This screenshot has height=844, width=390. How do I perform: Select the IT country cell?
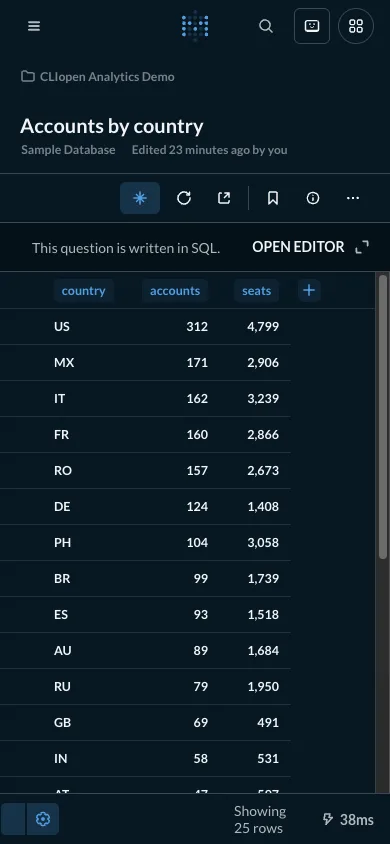pyautogui.click(x=60, y=398)
